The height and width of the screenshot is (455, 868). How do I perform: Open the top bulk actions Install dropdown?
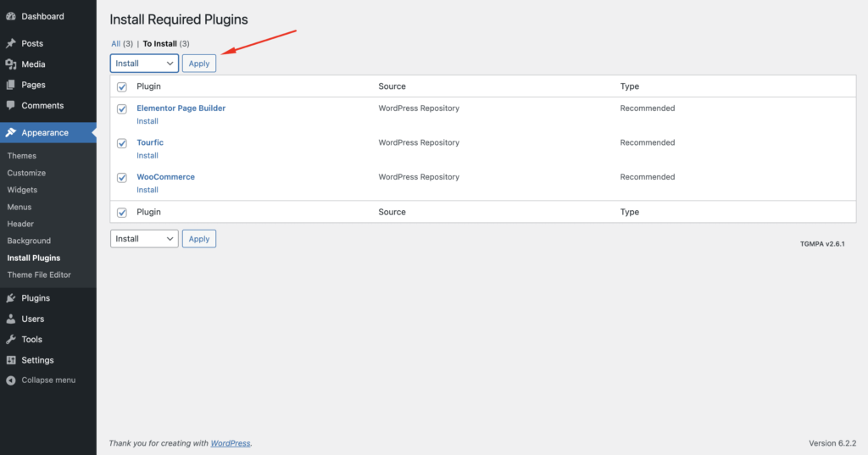click(x=144, y=63)
